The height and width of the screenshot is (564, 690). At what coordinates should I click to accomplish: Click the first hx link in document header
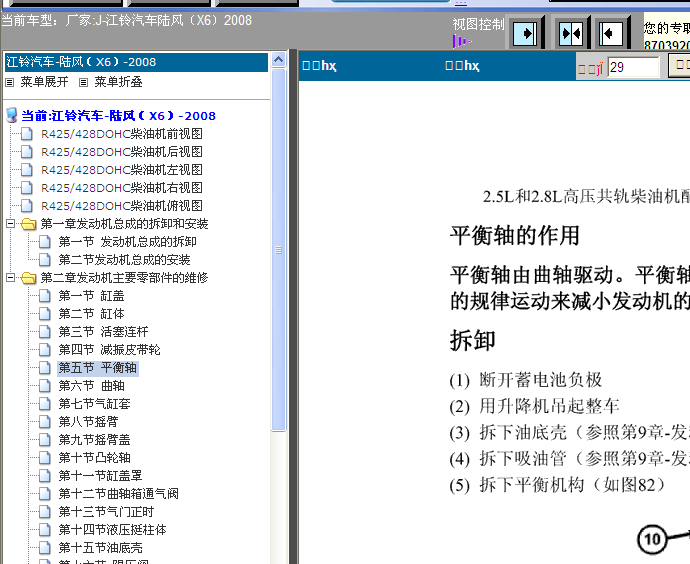[x=319, y=66]
